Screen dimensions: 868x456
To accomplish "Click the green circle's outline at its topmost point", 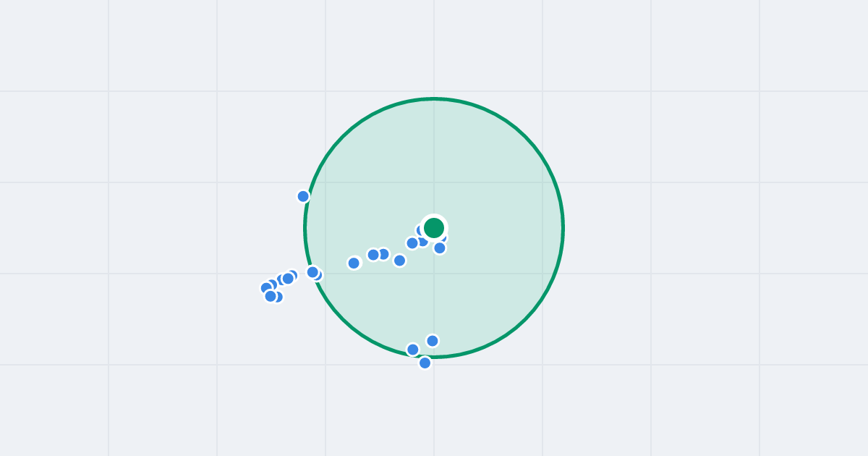I will point(434,99).
